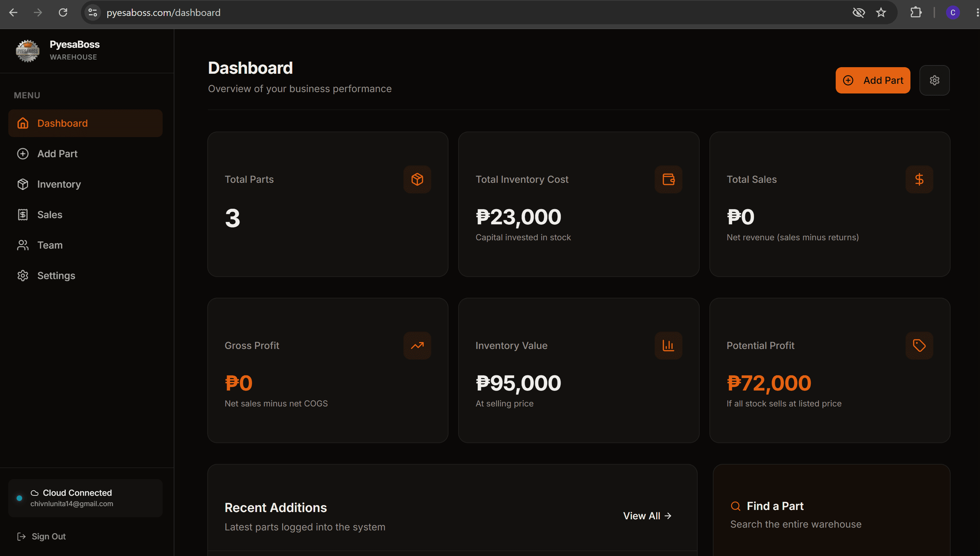
Task: Bookmark this page with the star icon
Action: [x=881, y=12]
